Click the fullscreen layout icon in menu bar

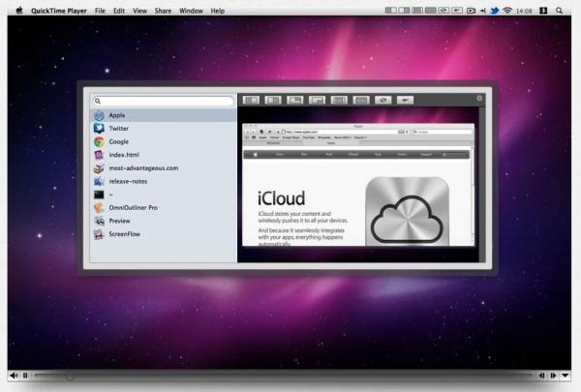pos(431,11)
